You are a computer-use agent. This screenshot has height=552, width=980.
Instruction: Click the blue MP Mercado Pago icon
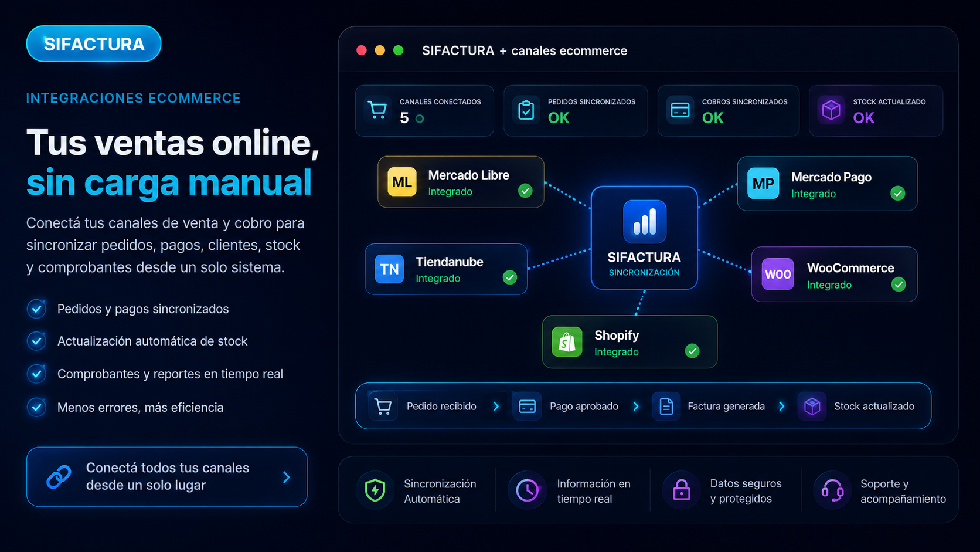tap(763, 184)
